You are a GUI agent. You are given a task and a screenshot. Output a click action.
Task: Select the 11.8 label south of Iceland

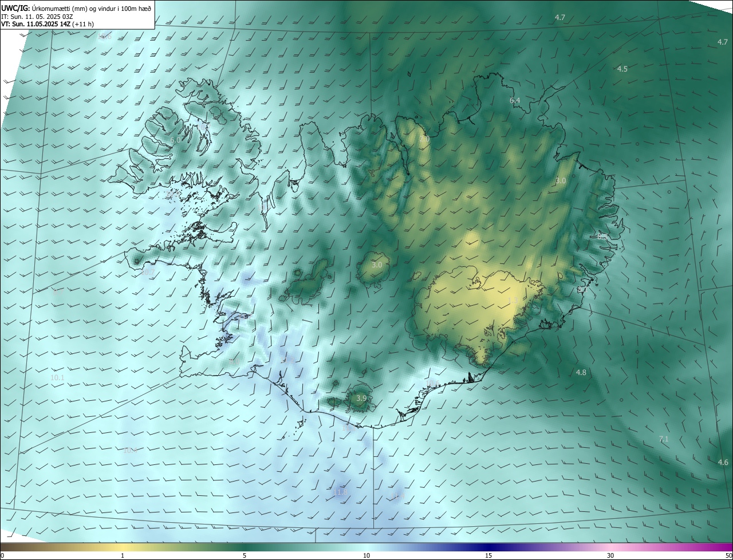[340, 492]
